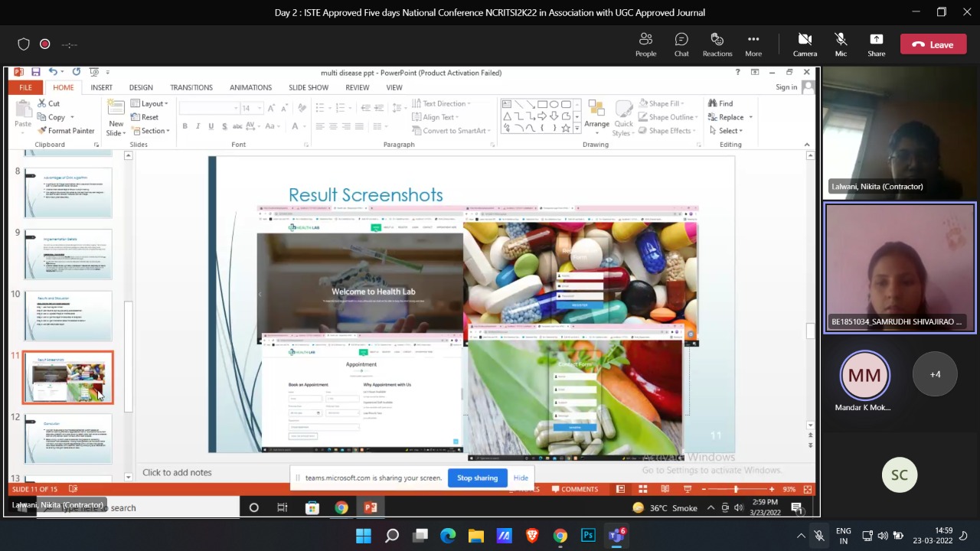Click the Format Painter brush

42,131
